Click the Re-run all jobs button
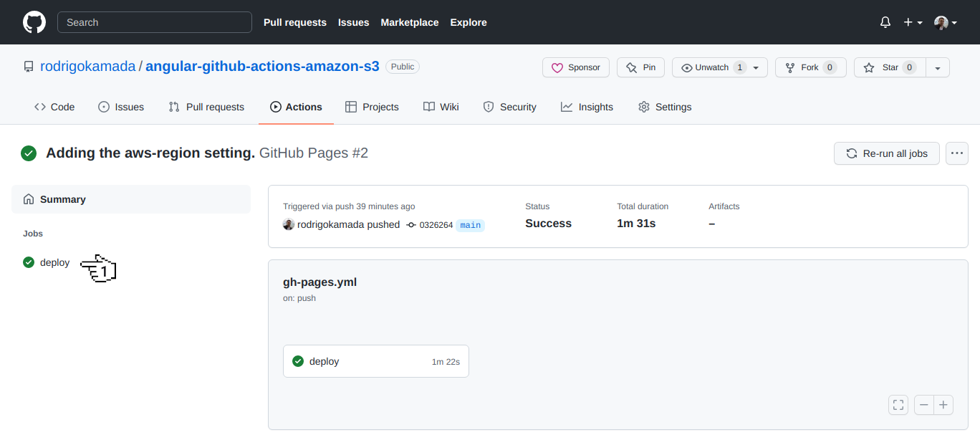Viewport: 980px width, 445px height. pos(886,153)
